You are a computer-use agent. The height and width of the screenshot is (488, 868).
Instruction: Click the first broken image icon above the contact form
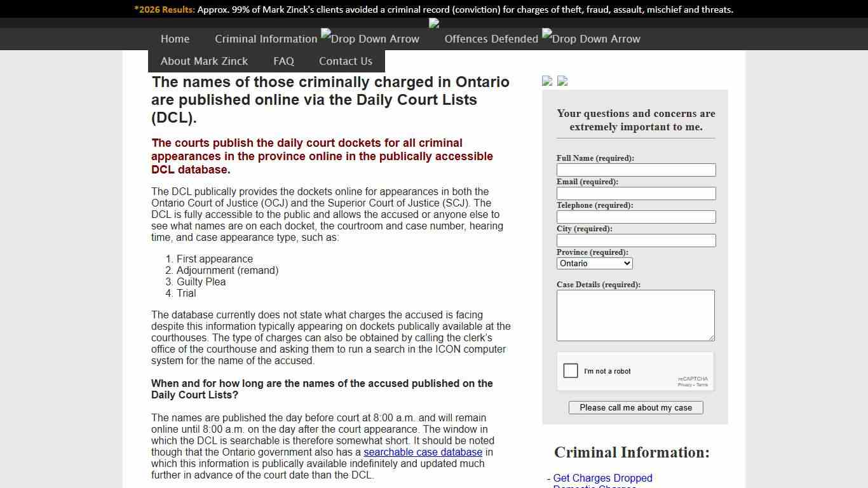tap(547, 81)
